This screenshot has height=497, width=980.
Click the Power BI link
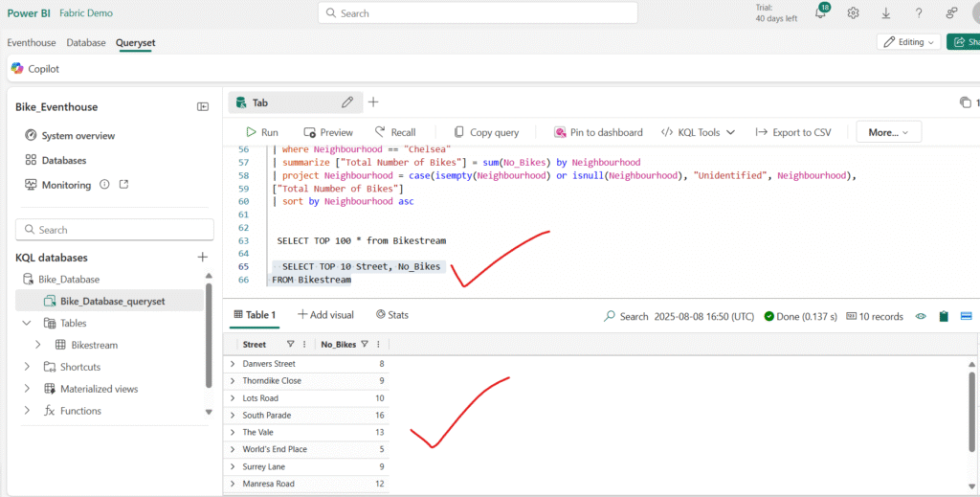pos(29,13)
